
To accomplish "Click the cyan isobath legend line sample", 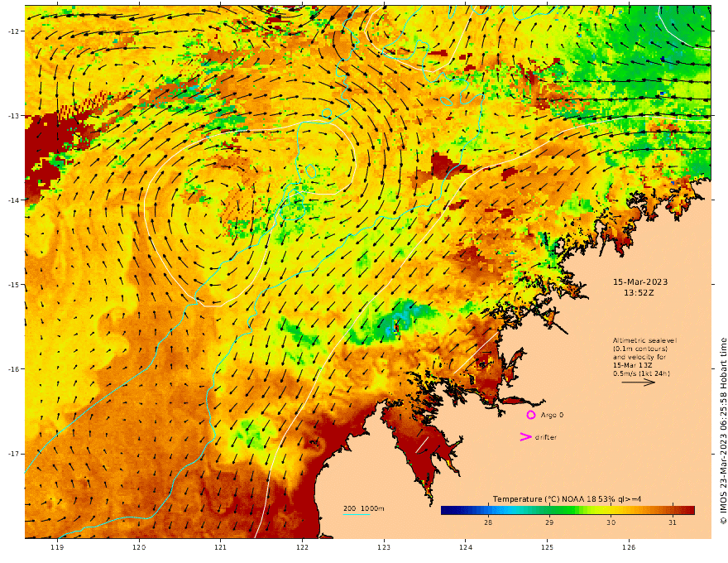I will 357,514.
